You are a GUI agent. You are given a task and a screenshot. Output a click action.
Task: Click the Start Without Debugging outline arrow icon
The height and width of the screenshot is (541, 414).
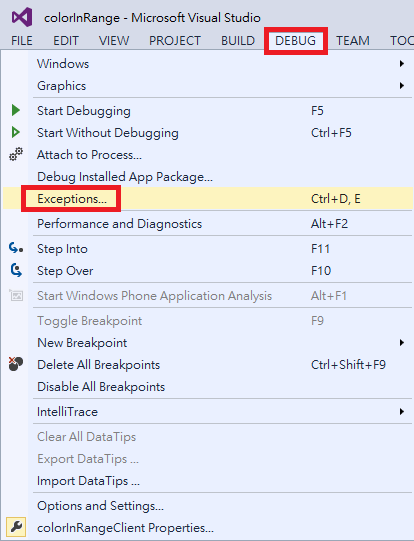(x=16, y=132)
